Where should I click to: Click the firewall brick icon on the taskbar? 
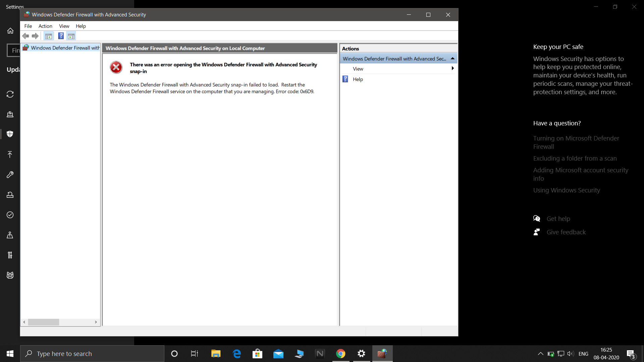pyautogui.click(x=382, y=354)
